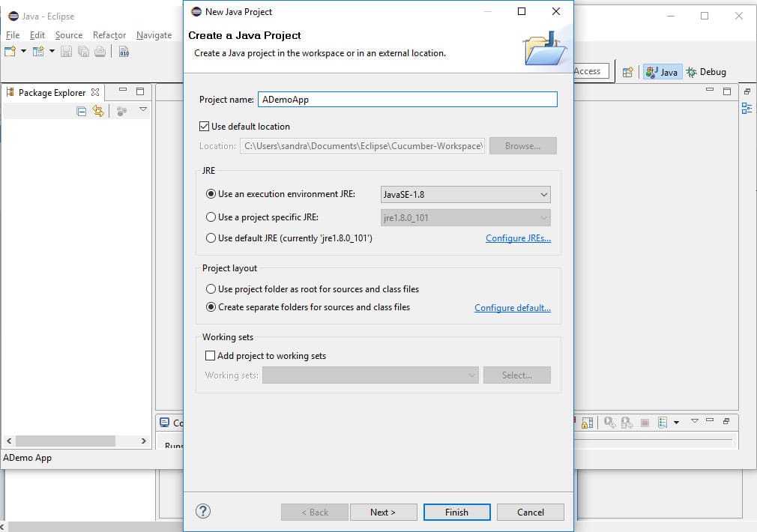Close the Package Explorer tab
The width and height of the screenshot is (757, 532).
click(x=95, y=92)
